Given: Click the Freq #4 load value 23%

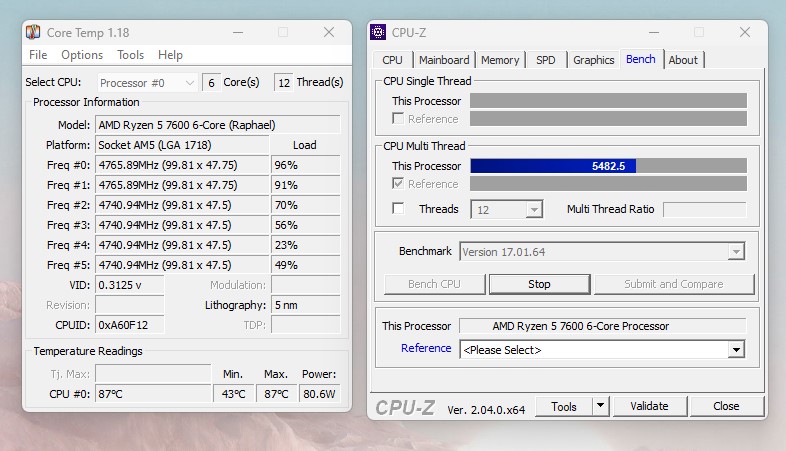Looking at the screenshot, I should [x=306, y=245].
